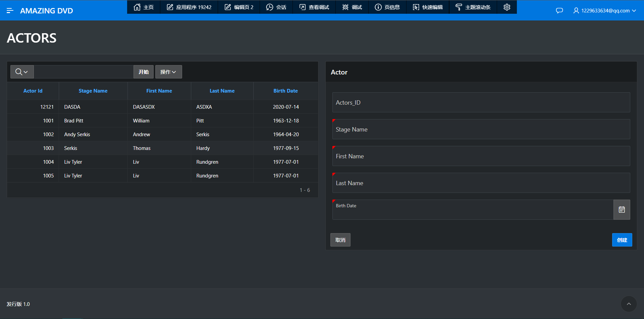Image resolution: width=644 pixels, height=319 pixels.
Task: Click 编辑页 2 edit page button
Action: tap(239, 7)
